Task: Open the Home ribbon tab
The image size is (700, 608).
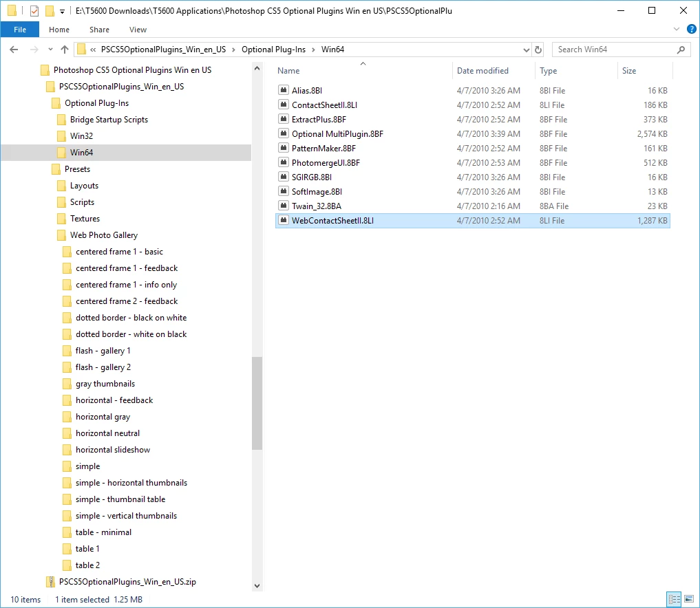Action: (x=59, y=30)
